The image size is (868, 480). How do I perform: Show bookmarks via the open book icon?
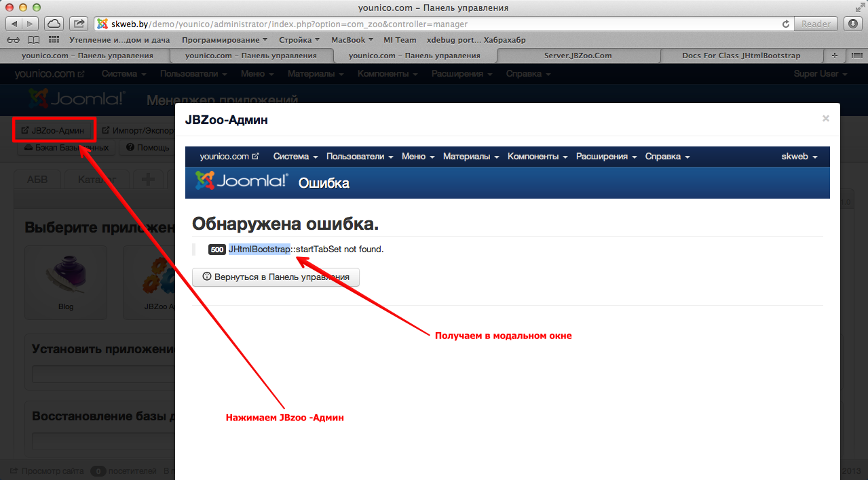coord(33,40)
